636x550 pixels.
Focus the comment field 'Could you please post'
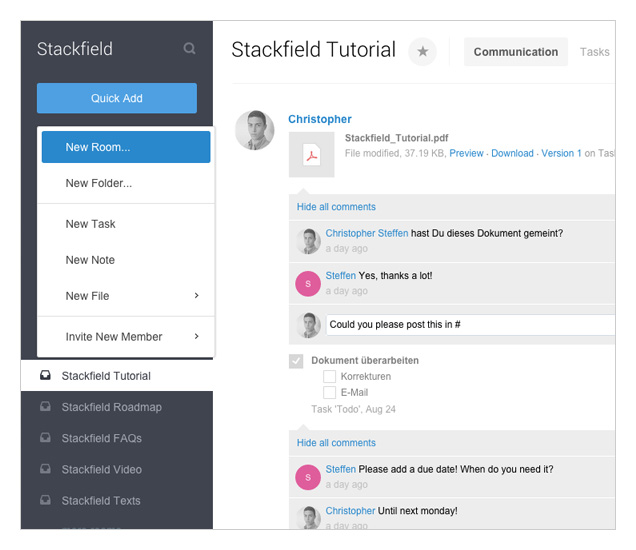[471, 324]
